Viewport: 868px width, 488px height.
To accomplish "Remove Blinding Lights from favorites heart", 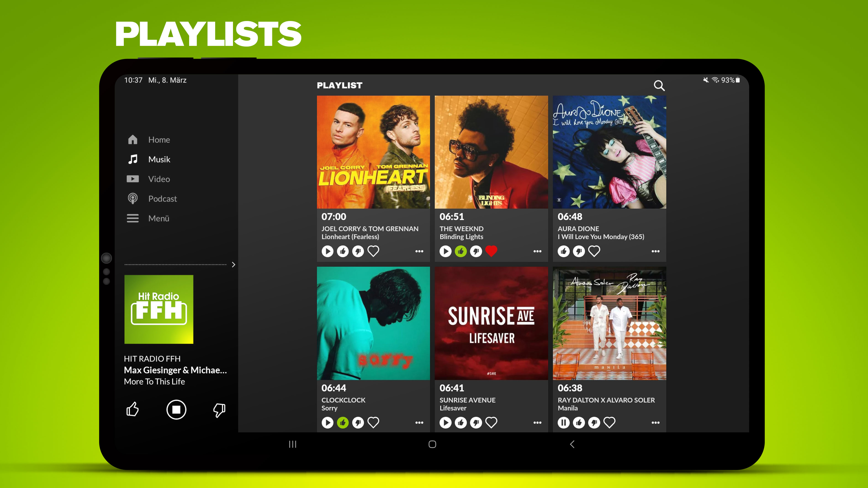I will pos(491,251).
